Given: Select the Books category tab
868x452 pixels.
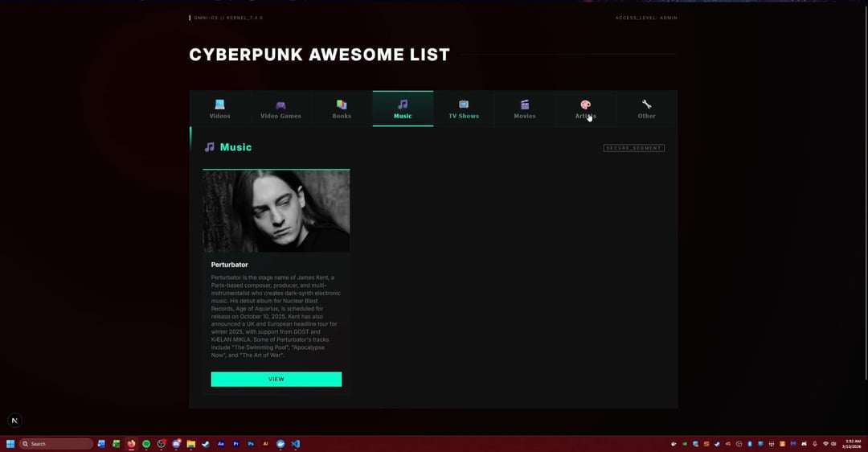Looking at the screenshot, I should [342, 109].
